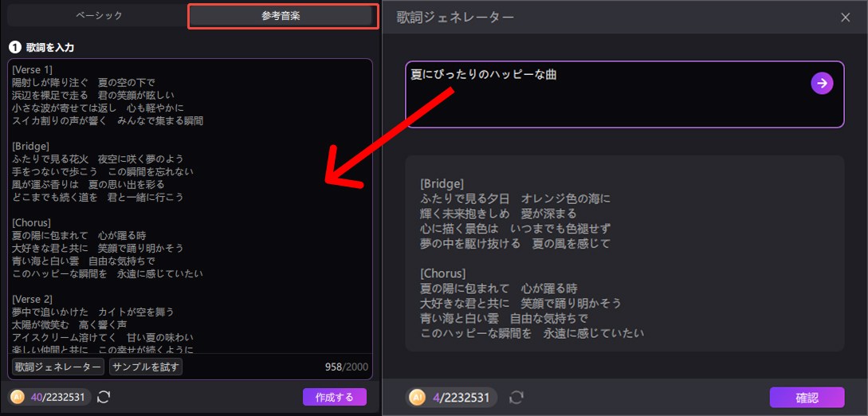The width and height of the screenshot is (868, 416).
Task: Switch to the 参考音楽 tab
Action: point(281,16)
